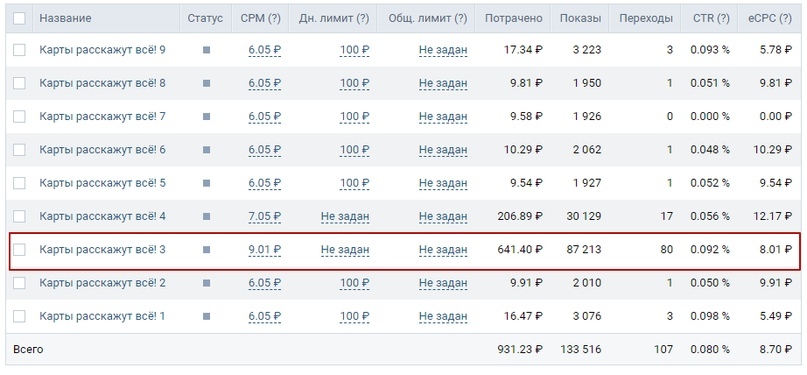Click impressions value 30 129
Viewport: 807px width, 375px height.
point(584,217)
